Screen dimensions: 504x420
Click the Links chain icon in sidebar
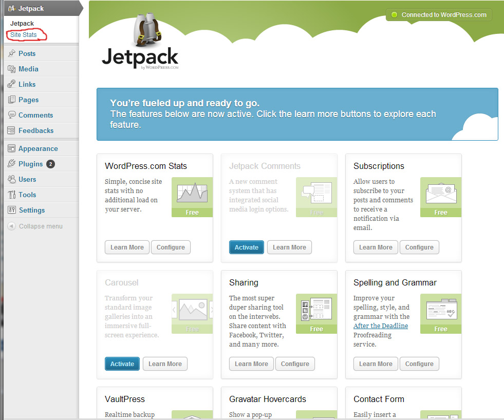pyautogui.click(x=11, y=84)
